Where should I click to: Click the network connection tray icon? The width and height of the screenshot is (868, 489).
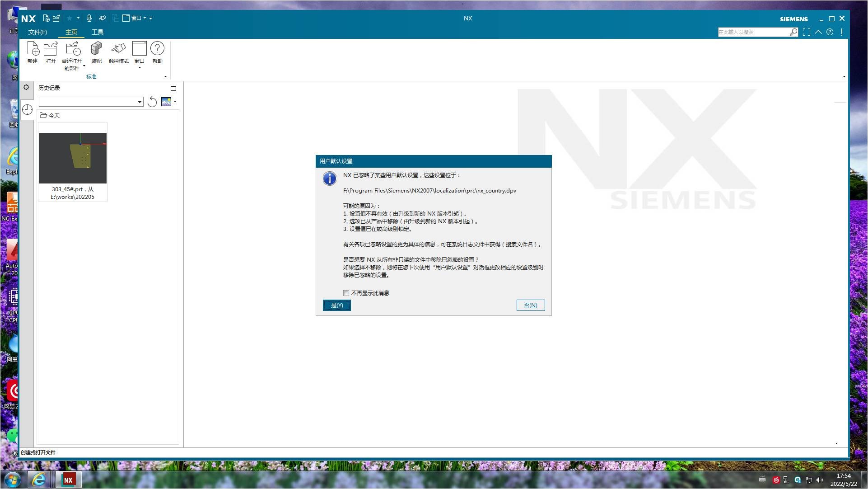(x=809, y=480)
